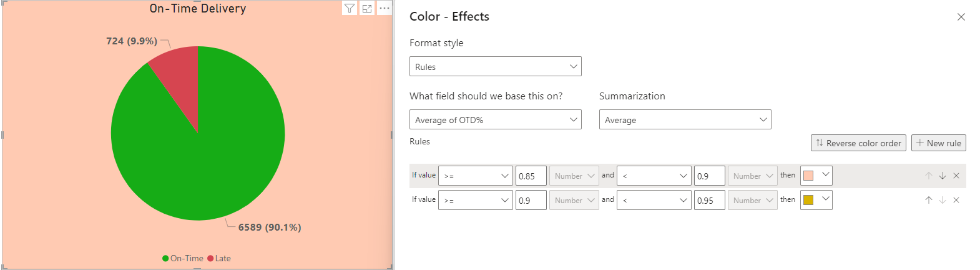Screen dimensions: 980x270
Task: Open the Format style Rules dropdown
Action: [496, 66]
